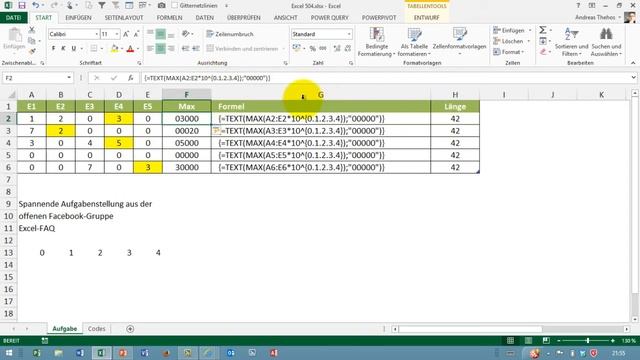Switch to the POWER QUERY ribbon tab
This screenshot has height=360, width=640.
tap(330, 18)
